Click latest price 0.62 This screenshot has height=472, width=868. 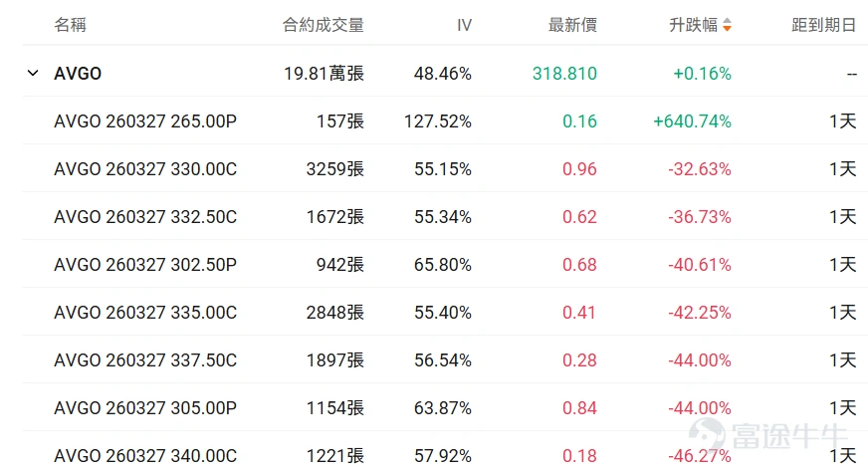pyautogui.click(x=579, y=217)
